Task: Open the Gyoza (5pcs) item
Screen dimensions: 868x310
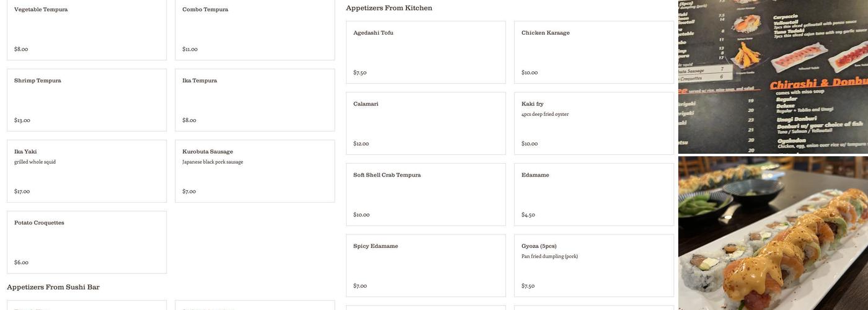Action: pos(594,265)
